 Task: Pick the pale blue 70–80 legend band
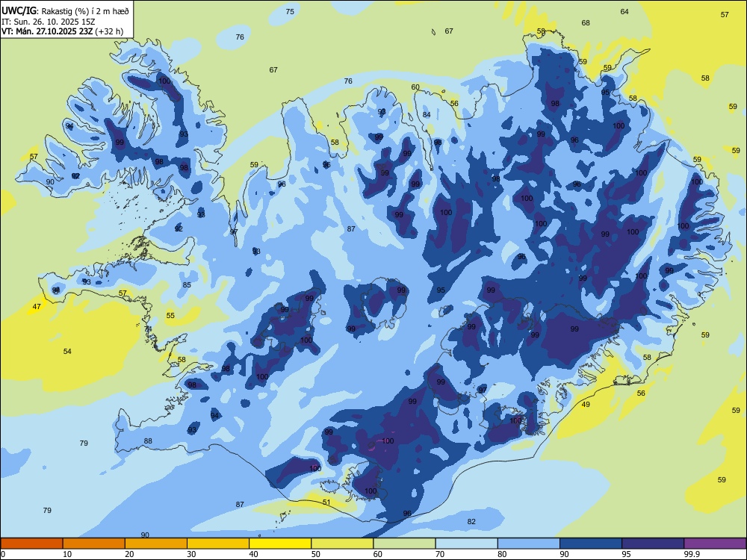point(467,544)
